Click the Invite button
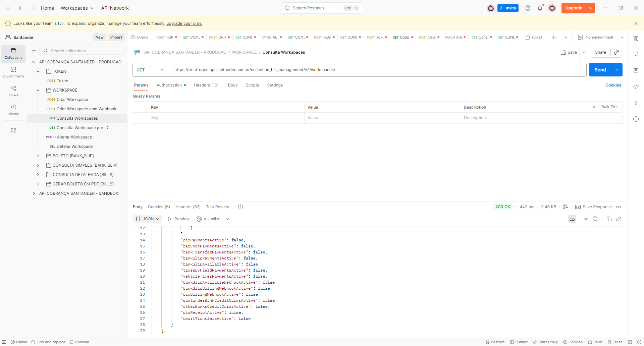 click(508, 8)
